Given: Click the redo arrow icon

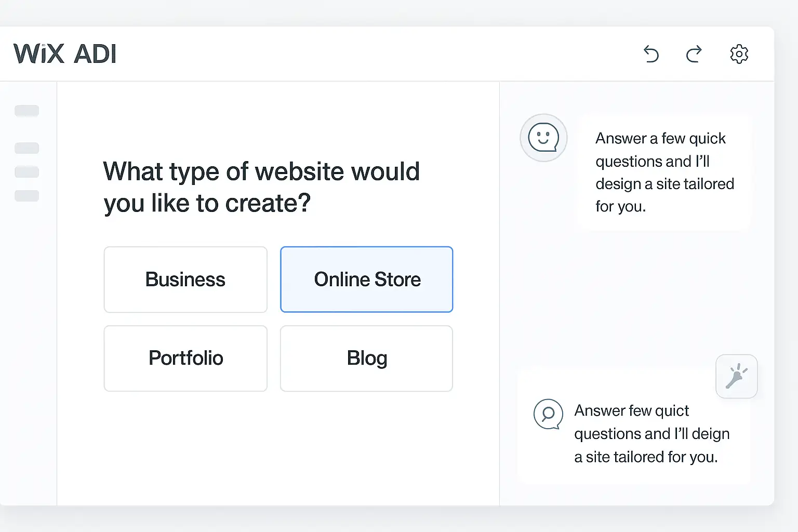Looking at the screenshot, I should [694, 54].
